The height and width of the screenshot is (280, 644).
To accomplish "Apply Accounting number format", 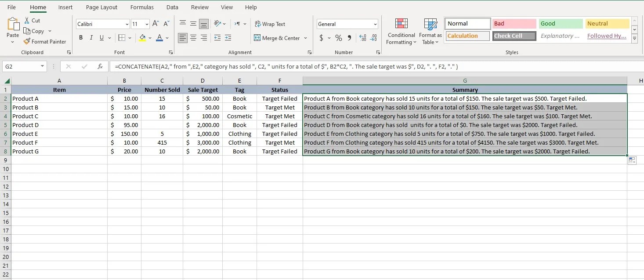I will click(321, 38).
